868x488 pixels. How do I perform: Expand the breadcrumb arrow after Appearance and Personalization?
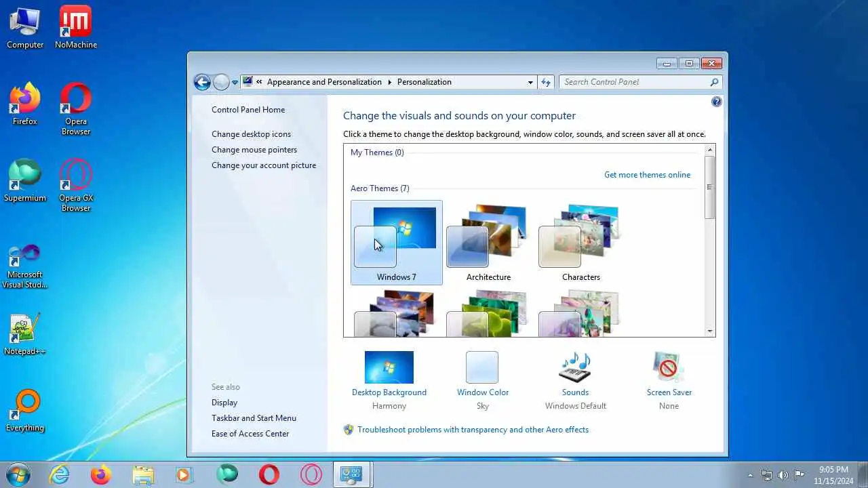click(x=390, y=82)
